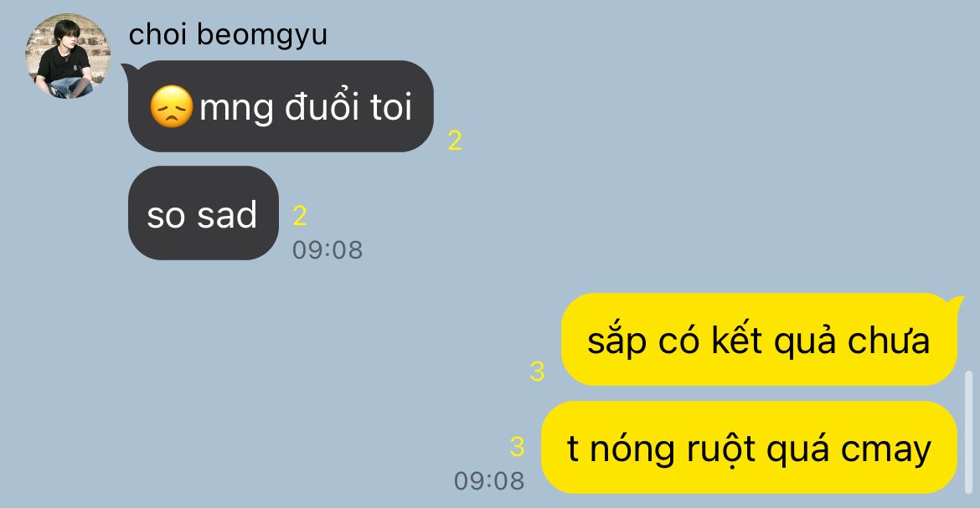
Task: Select the 't nóng ruột quá cmay' bubble
Action: click(x=749, y=448)
